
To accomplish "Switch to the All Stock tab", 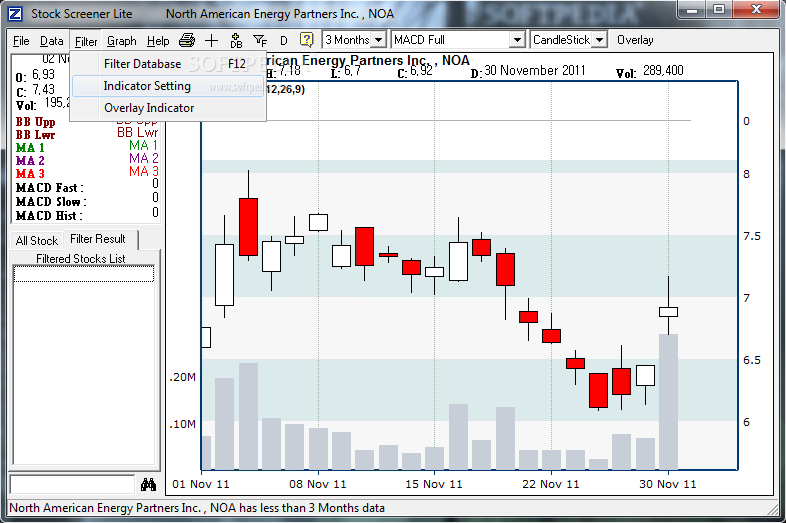I will (37, 241).
